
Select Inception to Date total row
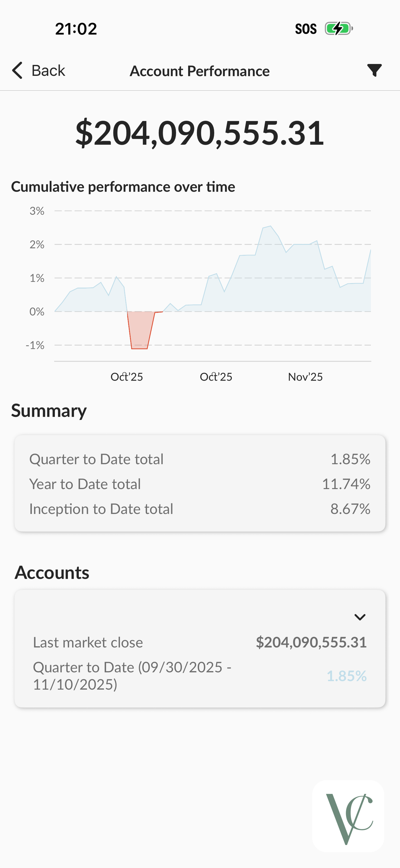tap(200, 509)
